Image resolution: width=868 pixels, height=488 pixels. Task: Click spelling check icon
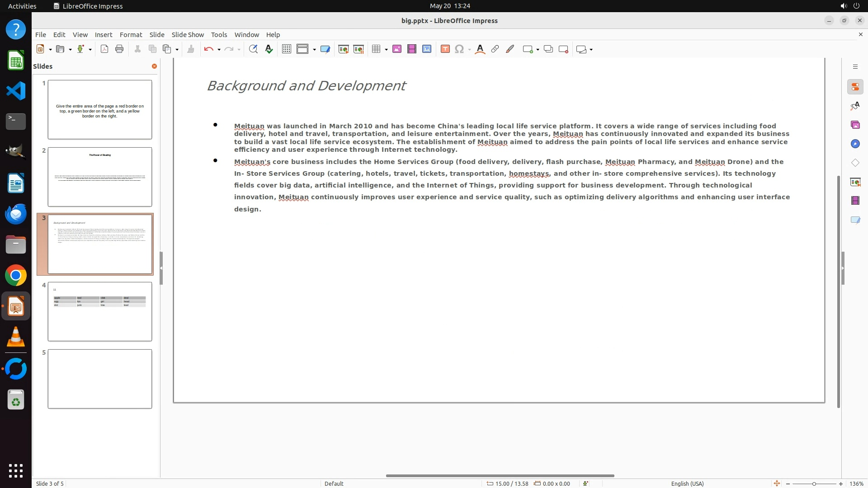tap(269, 49)
